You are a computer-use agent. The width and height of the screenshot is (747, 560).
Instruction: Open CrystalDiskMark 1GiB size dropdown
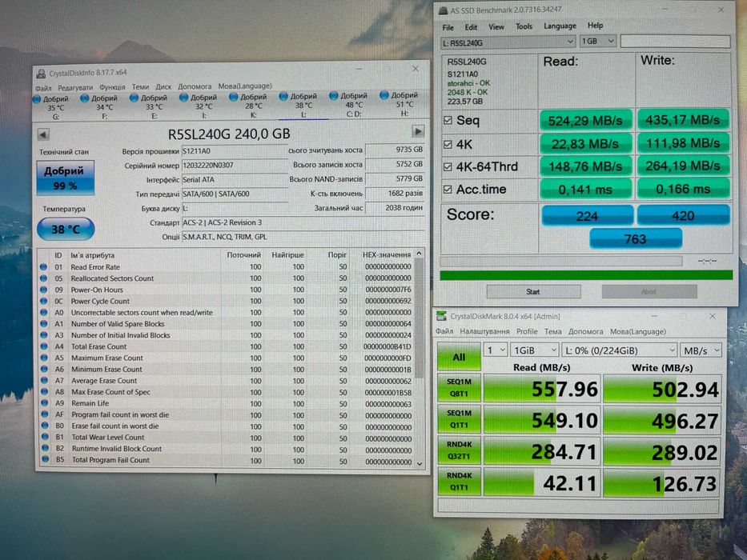[534, 350]
